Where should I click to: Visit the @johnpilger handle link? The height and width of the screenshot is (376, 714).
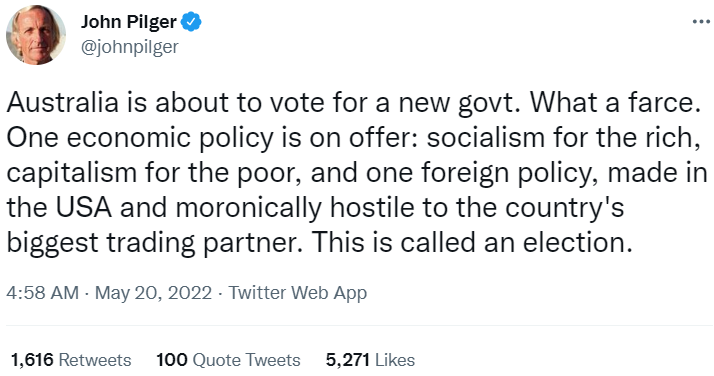pos(129,47)
